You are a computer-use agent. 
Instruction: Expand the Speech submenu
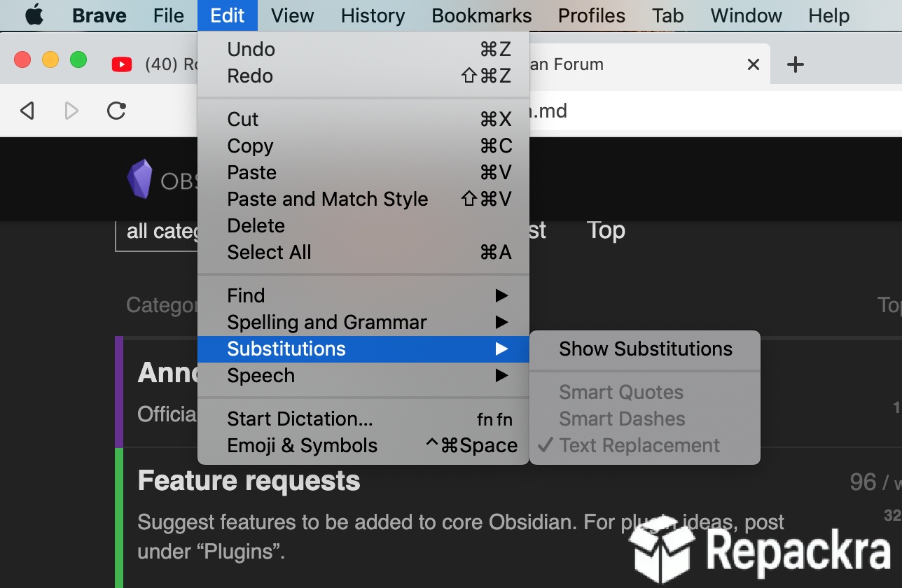click(363, 376)
